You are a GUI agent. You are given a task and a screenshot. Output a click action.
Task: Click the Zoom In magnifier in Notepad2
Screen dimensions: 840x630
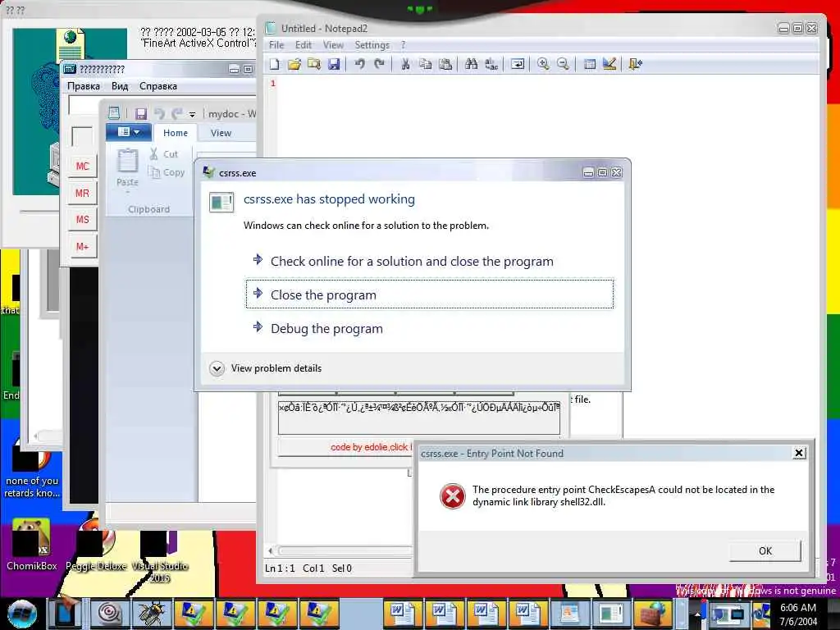click(543, 64)
